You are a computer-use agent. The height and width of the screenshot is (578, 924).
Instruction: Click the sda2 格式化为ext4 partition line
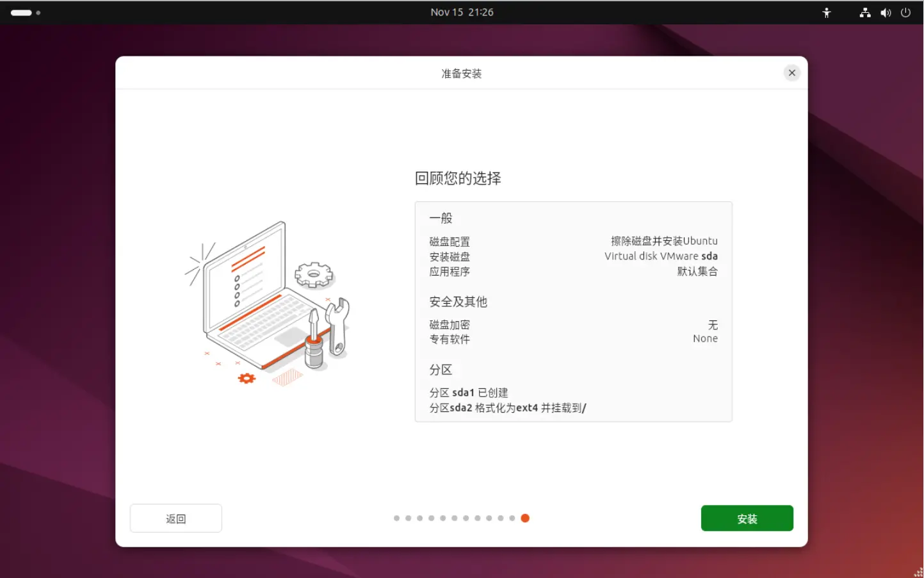508,408
